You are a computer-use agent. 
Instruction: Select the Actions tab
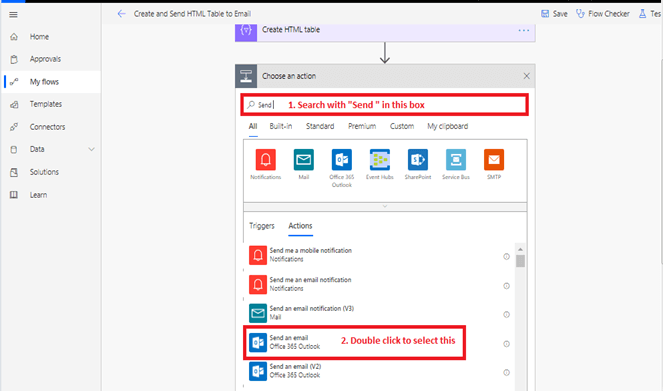point(300,226)
